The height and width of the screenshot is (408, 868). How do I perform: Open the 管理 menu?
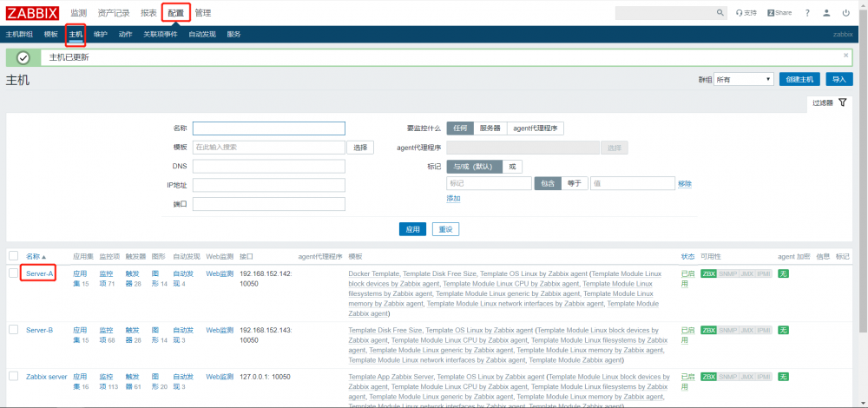202,13
